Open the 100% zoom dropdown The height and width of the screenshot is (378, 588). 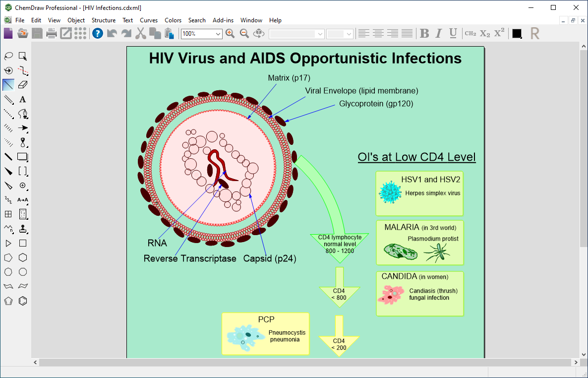(218, 34)
